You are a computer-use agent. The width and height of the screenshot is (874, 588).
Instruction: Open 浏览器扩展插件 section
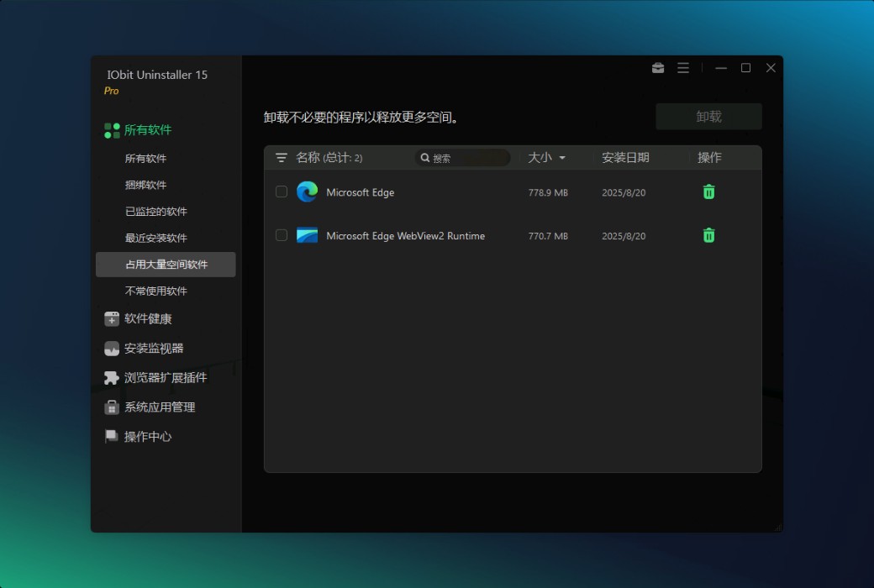166,378
